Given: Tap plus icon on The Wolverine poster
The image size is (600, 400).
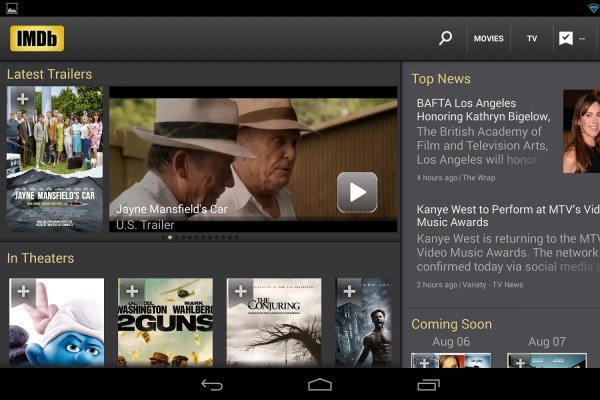Looking at the screenshot, I should click(x=348, y=291).
